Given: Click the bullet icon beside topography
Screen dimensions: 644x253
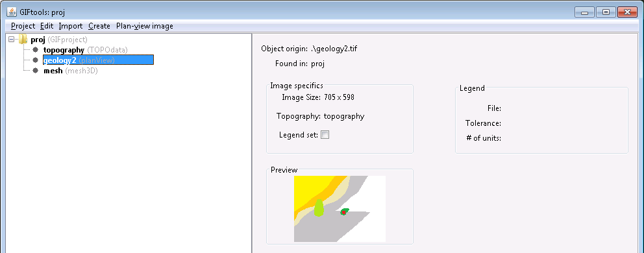Looking at the screenshot, I should pyautogui.click(x=35, y=50).
